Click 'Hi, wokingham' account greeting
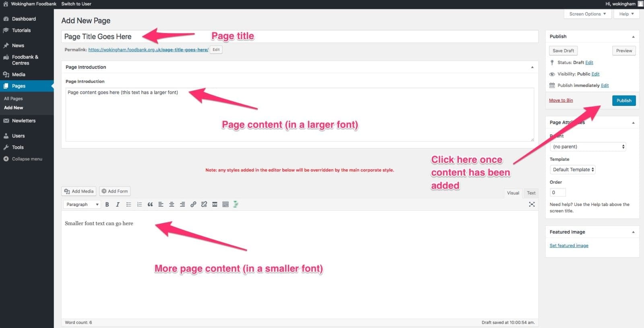The width and height of the screenshot is (644, 328). [620, 4]
